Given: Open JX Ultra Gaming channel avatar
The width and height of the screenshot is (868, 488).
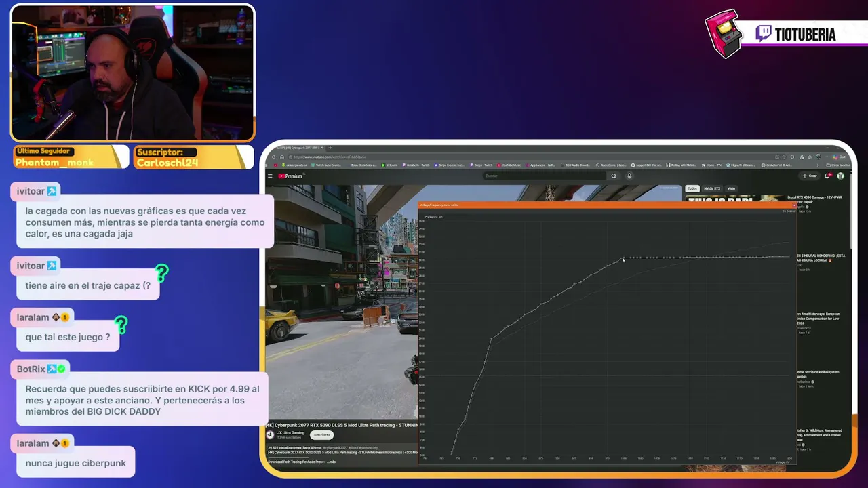Looking at the screenshot, I should pos(270,435).
